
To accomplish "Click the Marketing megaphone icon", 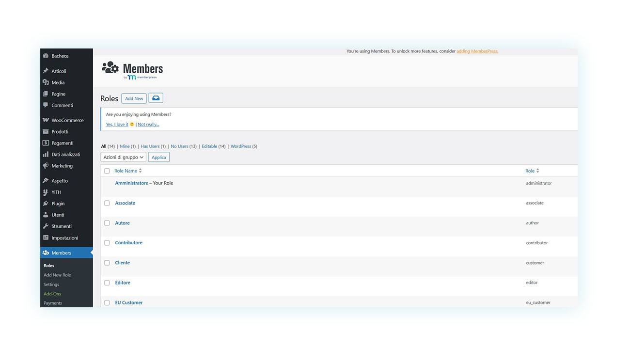I will point(46,166).
